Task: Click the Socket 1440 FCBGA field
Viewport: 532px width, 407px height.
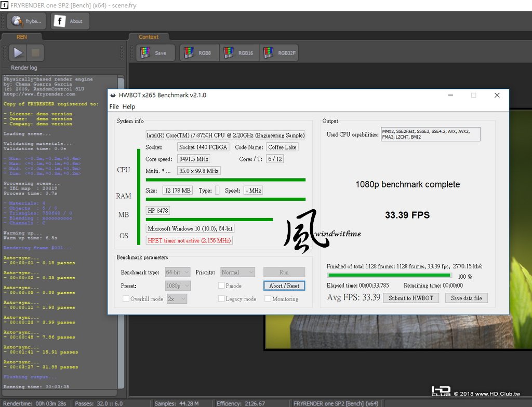Action: coord(203,147)
